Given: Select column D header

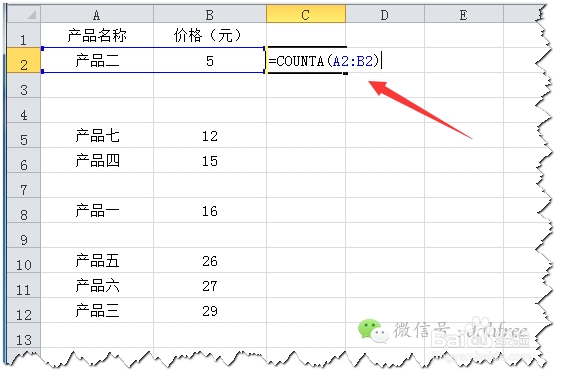Looking at the screenshot, I should (385, 15).
